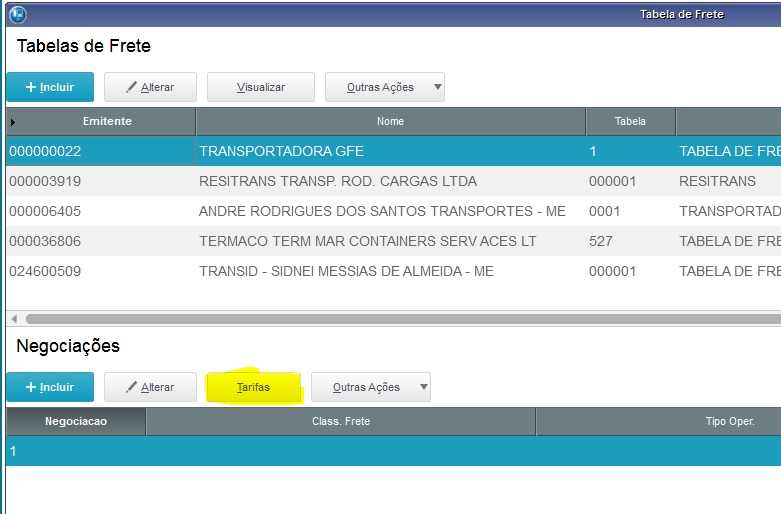Select emitente 000036806 cell

point(101,241)
